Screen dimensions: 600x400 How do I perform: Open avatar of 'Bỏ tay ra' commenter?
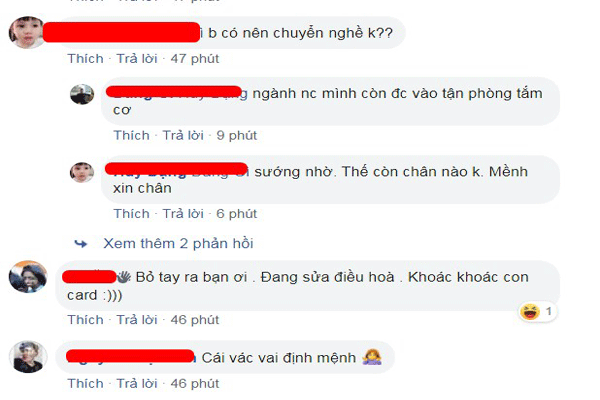tap(28, 277)
